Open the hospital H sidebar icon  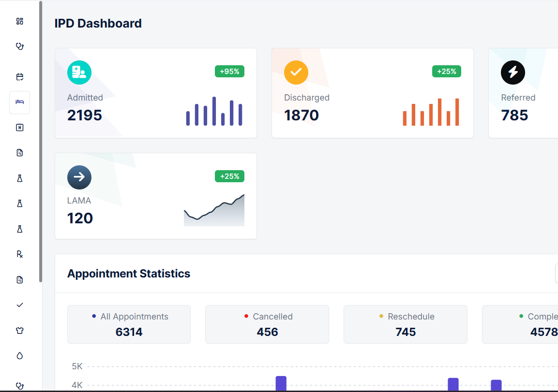pos(19,128)
